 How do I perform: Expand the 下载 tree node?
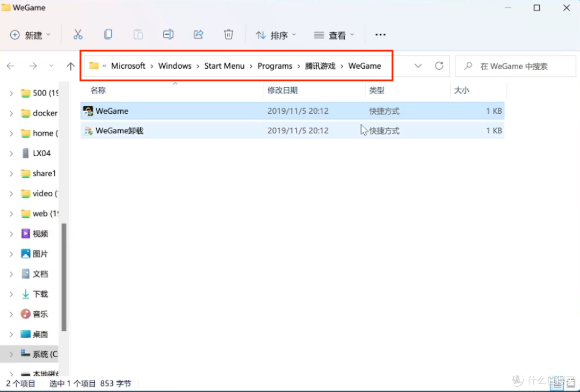pos(11,294)
